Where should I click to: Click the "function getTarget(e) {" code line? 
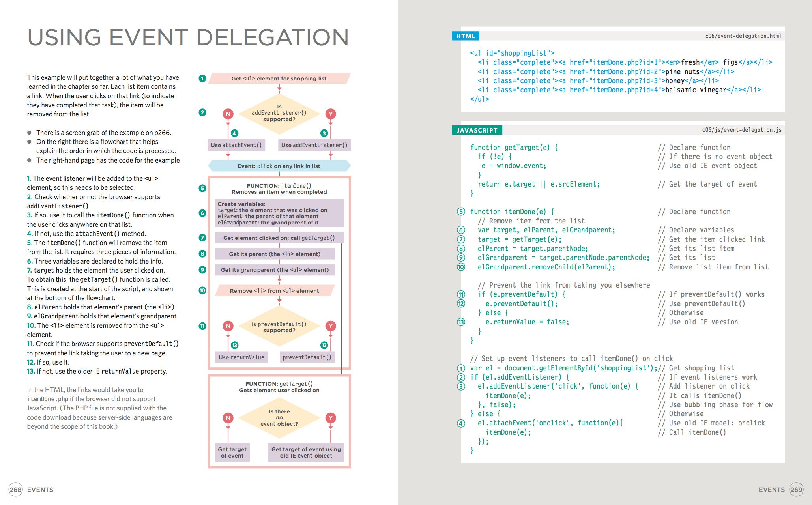pyautogui.click(x=514, y=148)
